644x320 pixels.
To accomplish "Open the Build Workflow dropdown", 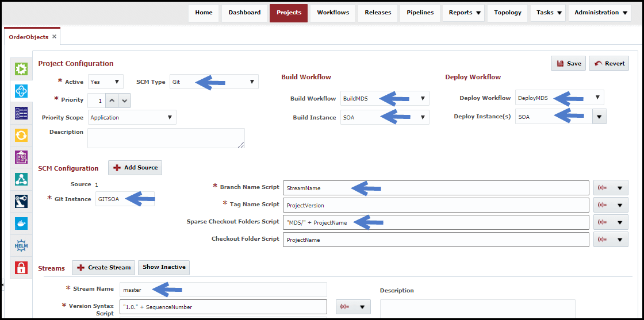I will pos(385,98).
